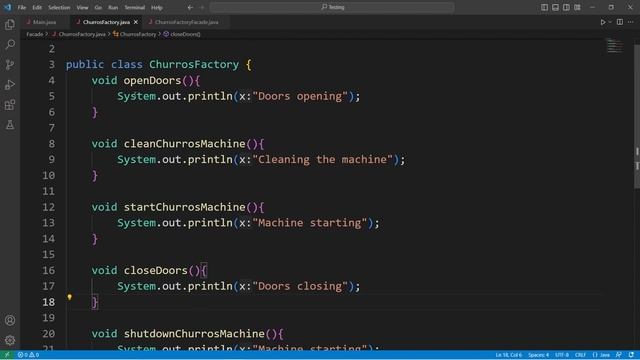Open the Help menu
Viewport: 640px width, 360px height.
point(157,7)
